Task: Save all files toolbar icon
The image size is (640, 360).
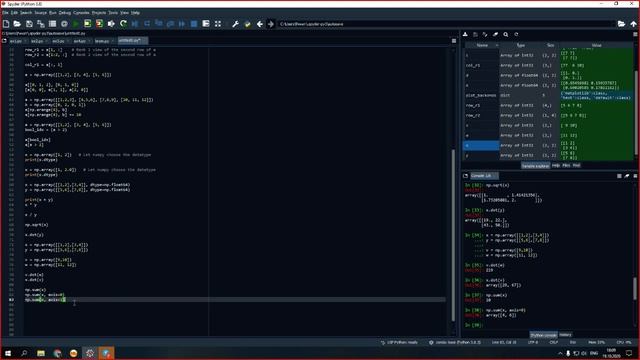Action: (x=41, y=24)
